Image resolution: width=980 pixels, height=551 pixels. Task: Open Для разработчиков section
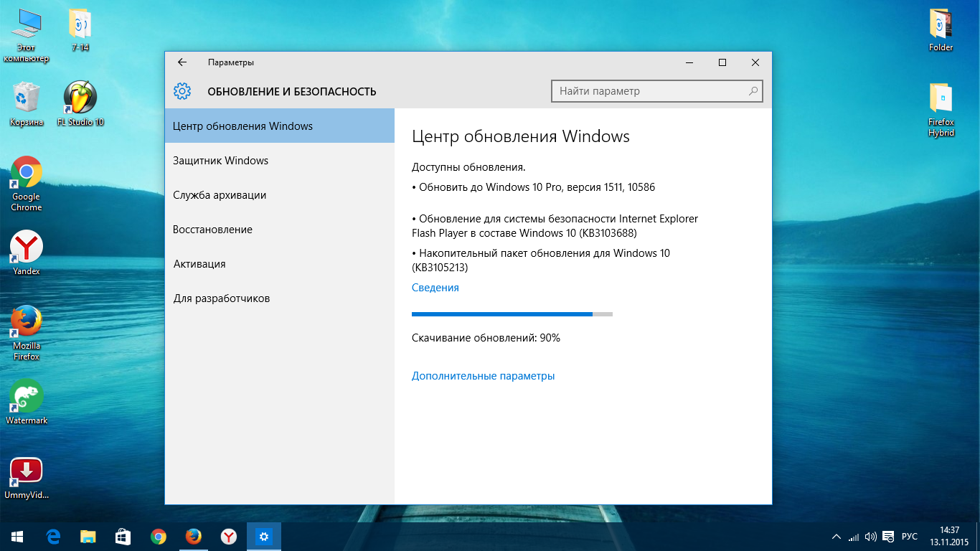pyautogui.click(x=280, y=298)
